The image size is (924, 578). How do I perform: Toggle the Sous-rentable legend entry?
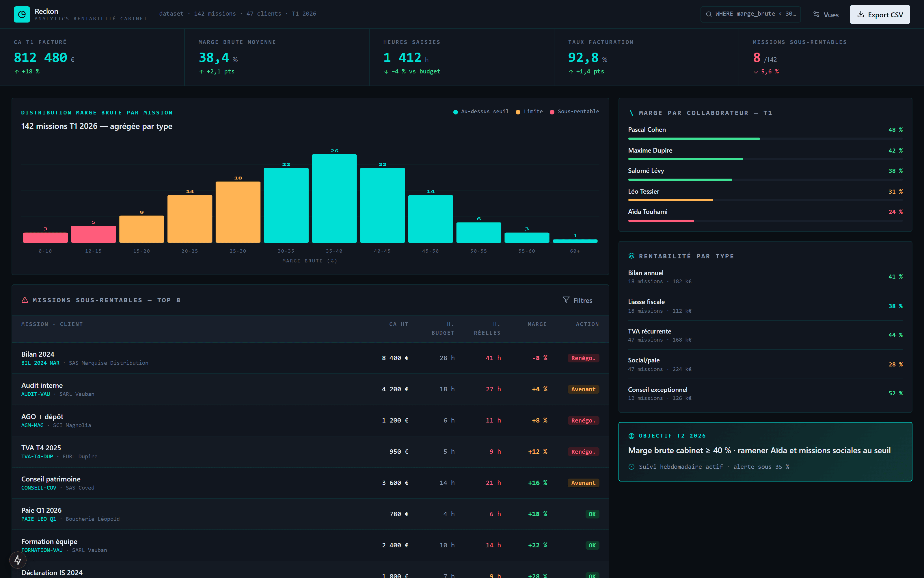[574, 112]
